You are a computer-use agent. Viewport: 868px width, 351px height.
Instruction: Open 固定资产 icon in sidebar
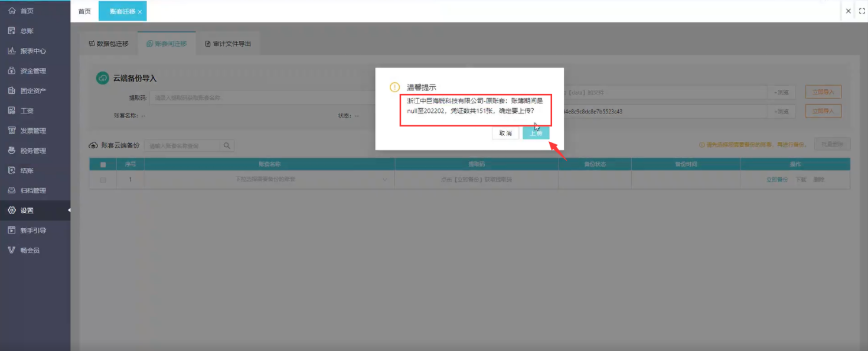(12, 90)
